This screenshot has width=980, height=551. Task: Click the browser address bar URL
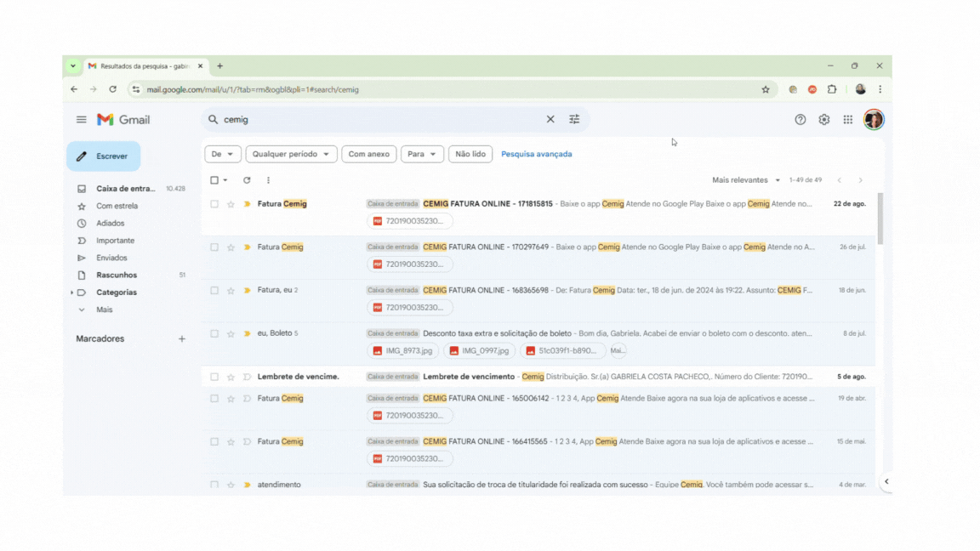point(253,89)
